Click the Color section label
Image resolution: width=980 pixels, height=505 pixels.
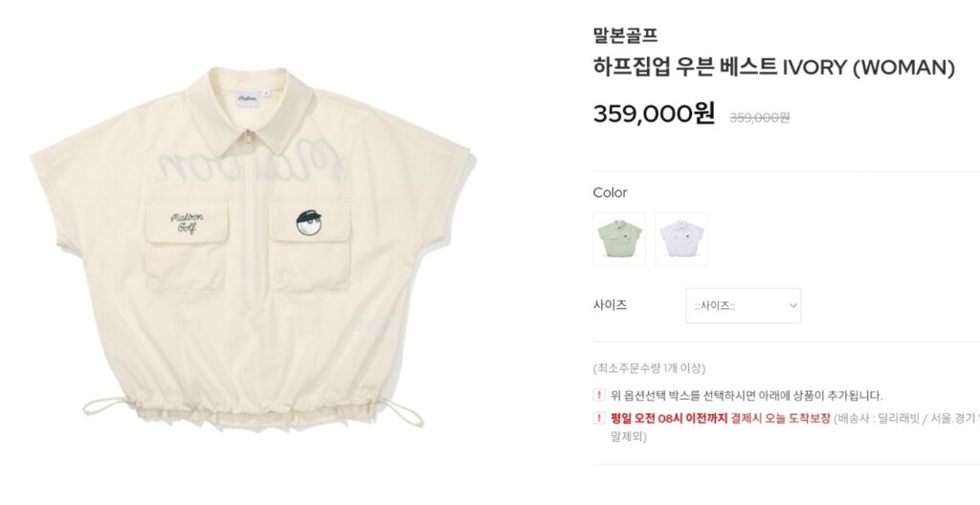point(610,192)
